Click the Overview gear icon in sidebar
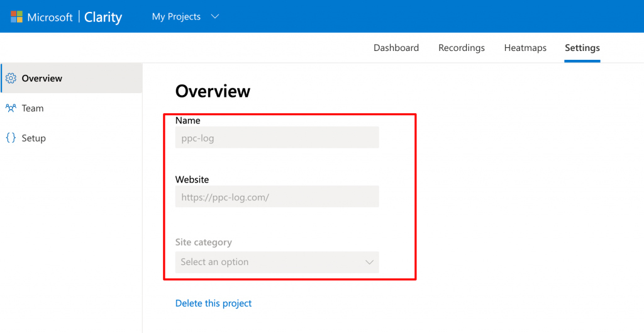Viewport: 644px width, 333px height. (11, 78)
